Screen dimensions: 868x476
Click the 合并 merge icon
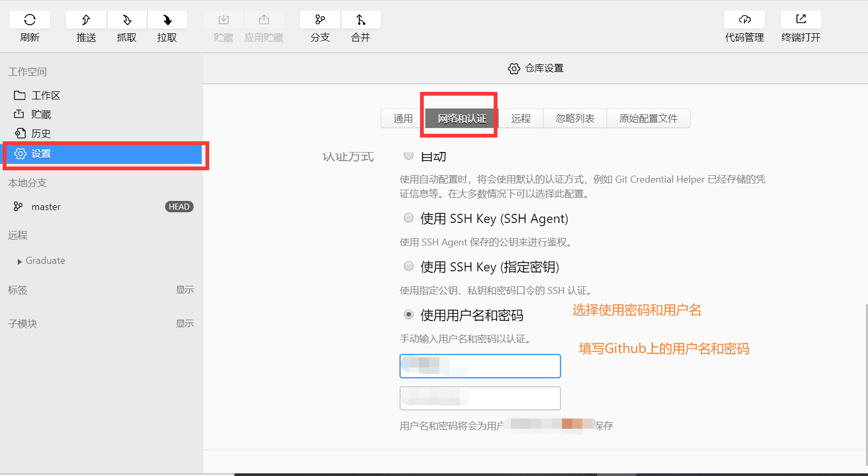tap(361, 20)
